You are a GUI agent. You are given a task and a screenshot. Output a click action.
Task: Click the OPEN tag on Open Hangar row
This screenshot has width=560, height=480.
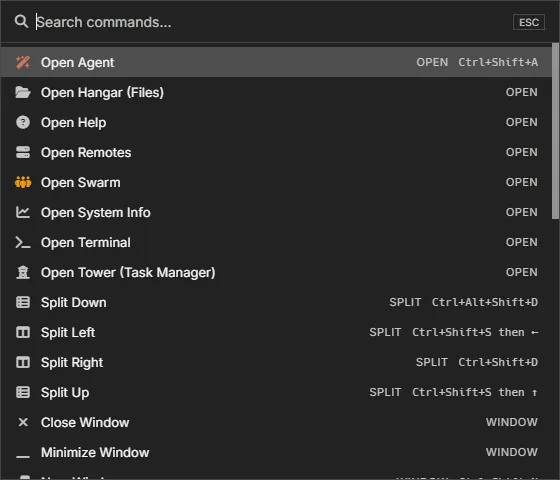tap(521, 92)
